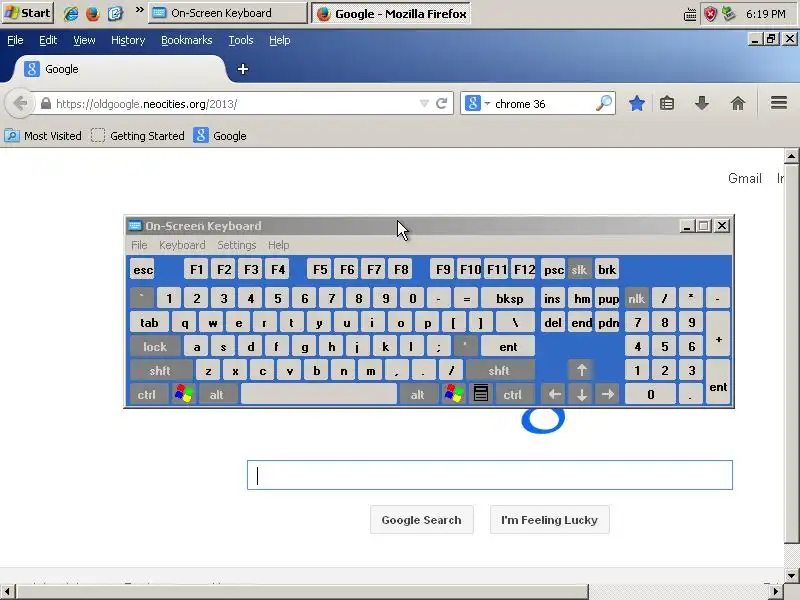The width and height of the screenshot is (800, 600).
Task: Toggle the left ctrl key
Action: (148, 394)
